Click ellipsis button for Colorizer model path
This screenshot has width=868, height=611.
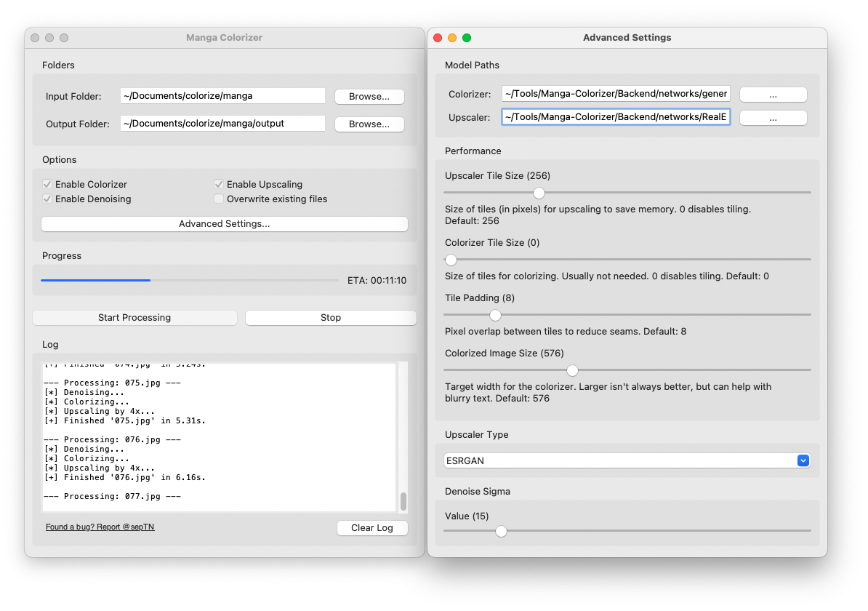click(773, 95)
